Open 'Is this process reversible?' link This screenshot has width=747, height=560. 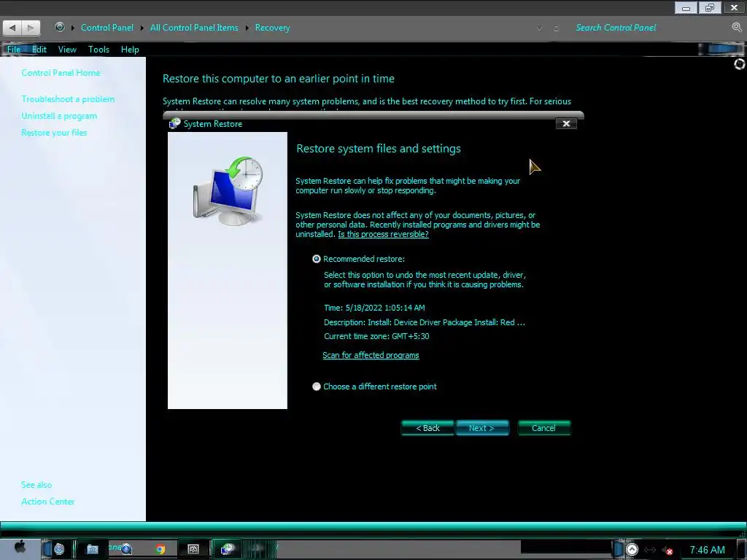(383, 234)
